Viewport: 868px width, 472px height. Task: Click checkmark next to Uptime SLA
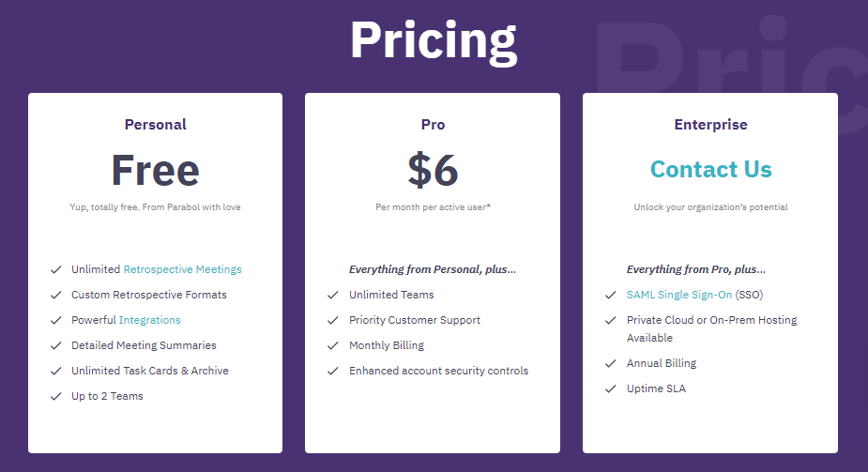pos(611,388)
